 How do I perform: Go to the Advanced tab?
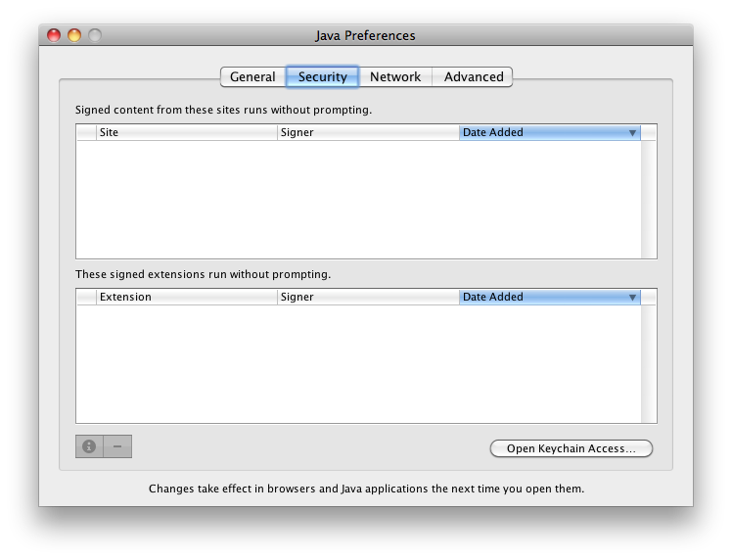pyautogui.click(x=473, y=76)
